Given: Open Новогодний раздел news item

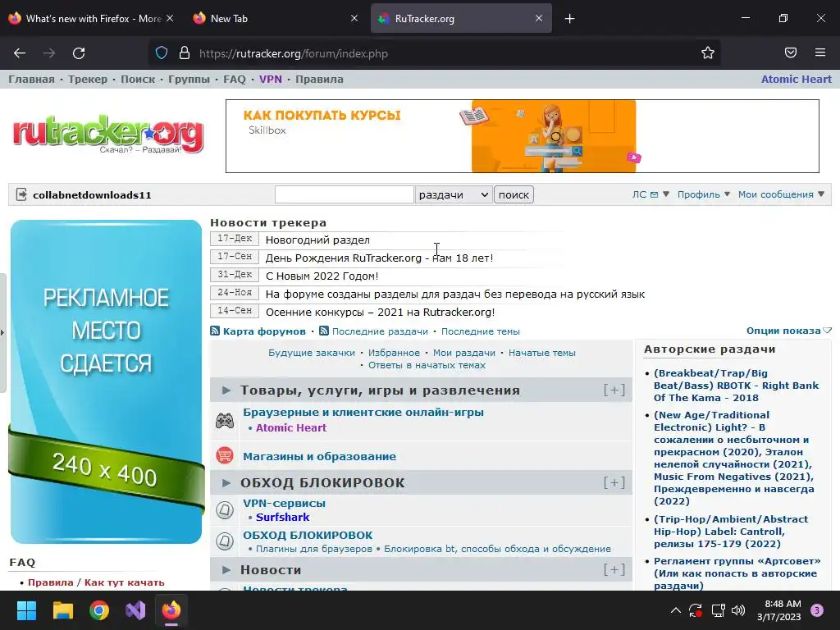Looking at the screenshot, I should tap(317, 240).
